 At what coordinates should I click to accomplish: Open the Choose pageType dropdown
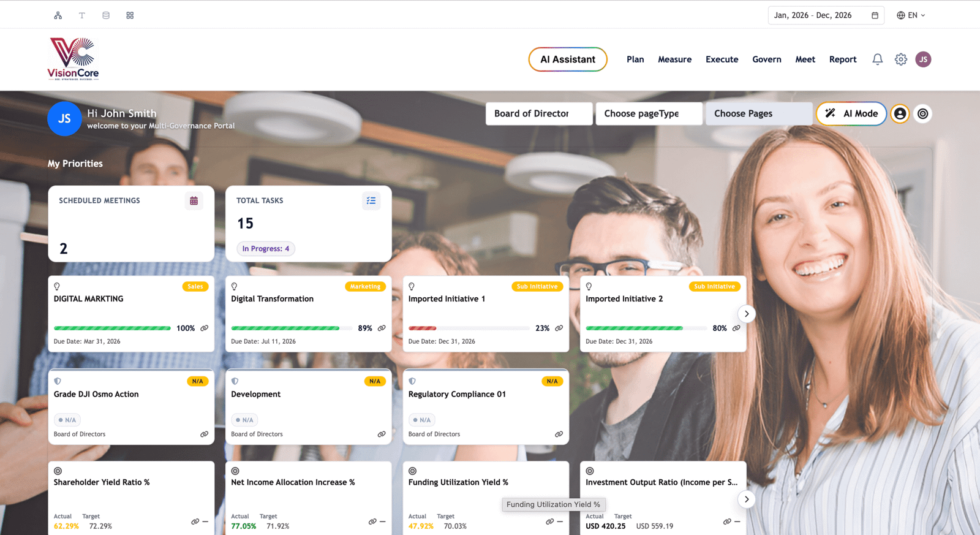649,113
